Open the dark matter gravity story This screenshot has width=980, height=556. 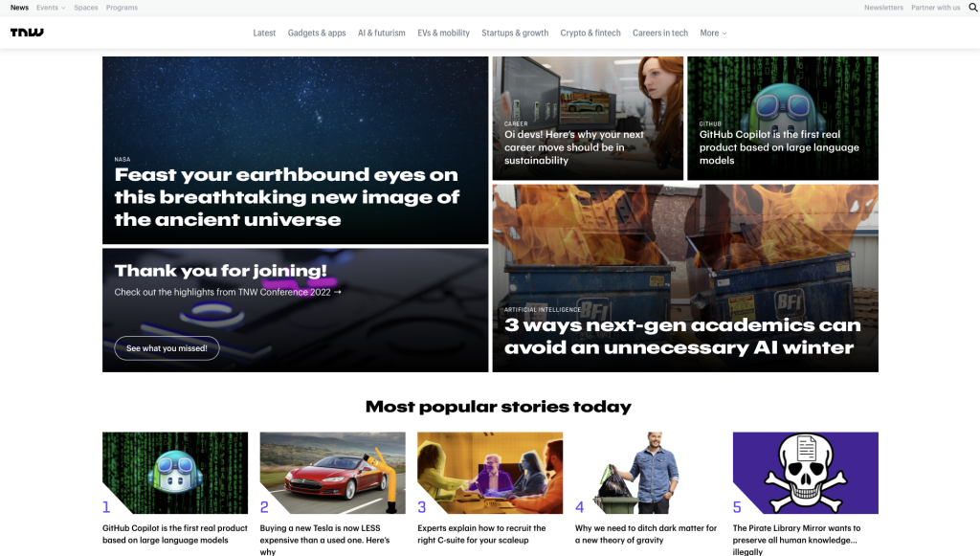(x=646, y=534)
